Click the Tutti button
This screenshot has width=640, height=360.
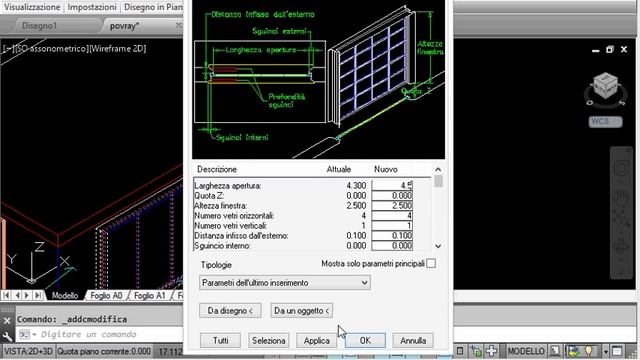[220, 340]
